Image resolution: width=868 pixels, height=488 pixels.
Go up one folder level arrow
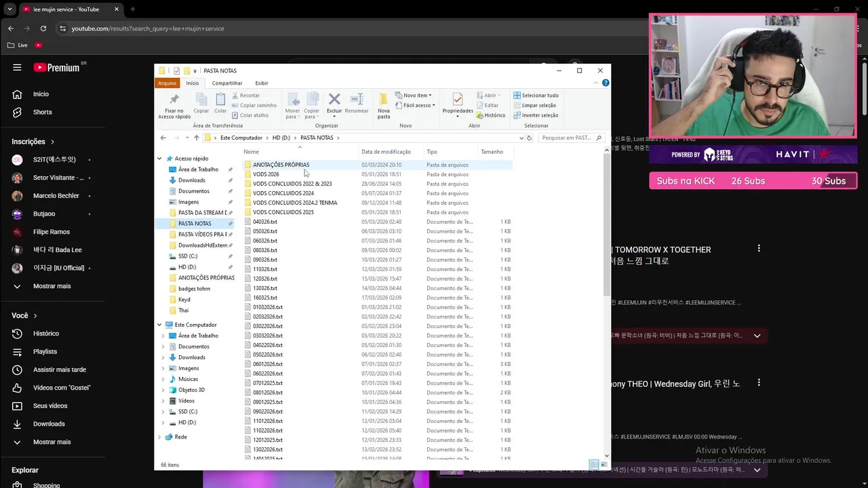[x=197, y=138]
